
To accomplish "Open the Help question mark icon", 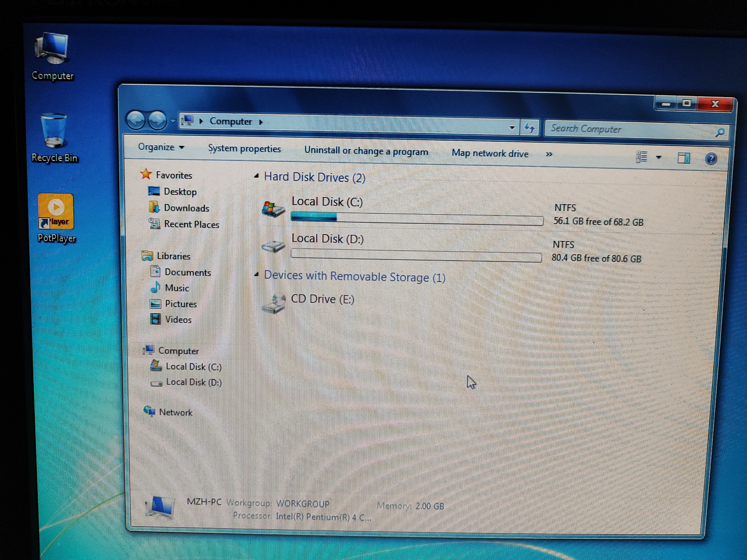I will [711, 159].
